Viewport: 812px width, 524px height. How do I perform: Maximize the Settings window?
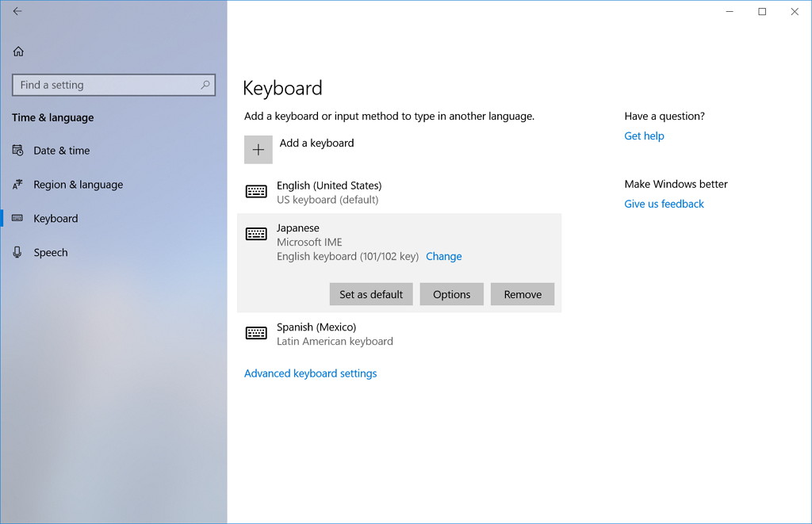click(x=762, y=11)
